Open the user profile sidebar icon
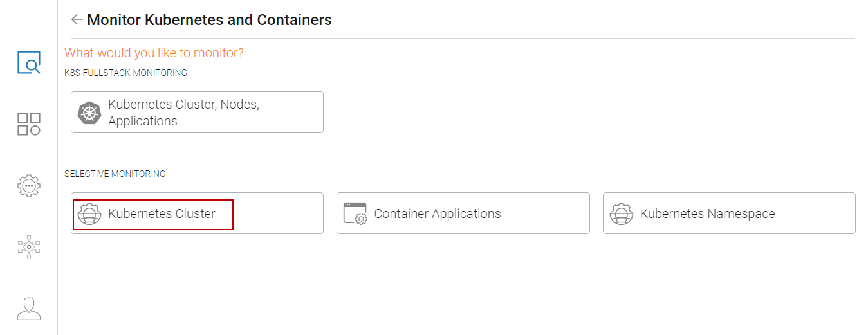Screen dimensions: 868x335 point(29,309)
